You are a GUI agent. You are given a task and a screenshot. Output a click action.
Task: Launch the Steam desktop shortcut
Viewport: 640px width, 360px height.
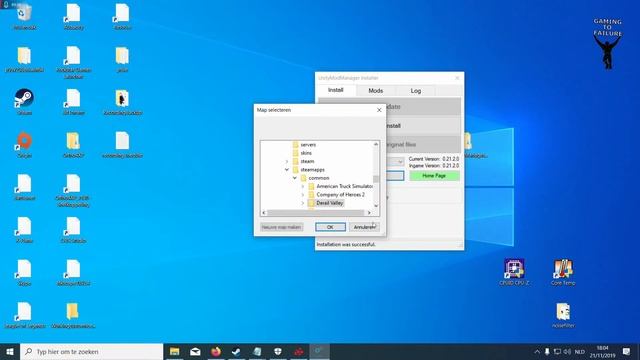(24, 102)
